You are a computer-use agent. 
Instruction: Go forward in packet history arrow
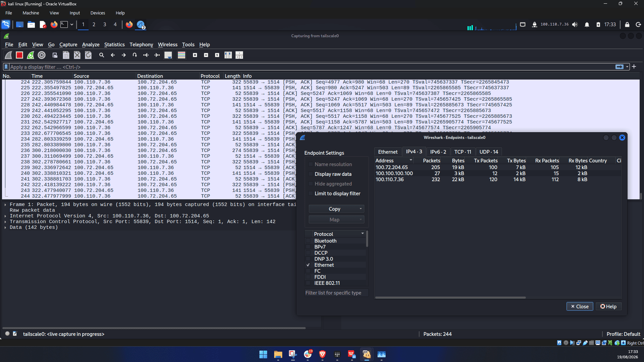124,55
